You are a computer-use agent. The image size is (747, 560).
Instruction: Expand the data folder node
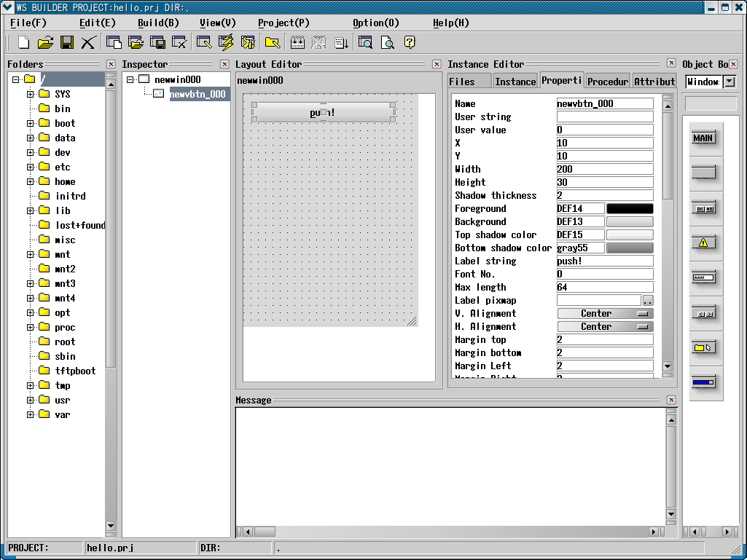pos(30,138)
